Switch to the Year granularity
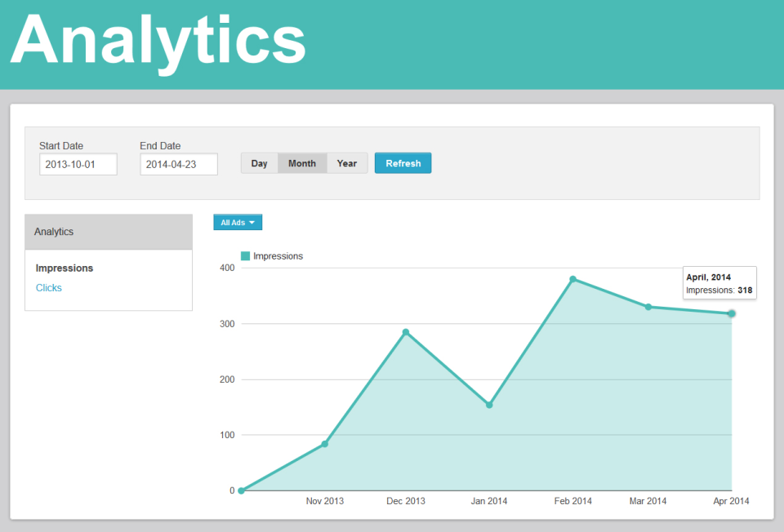 346,162
